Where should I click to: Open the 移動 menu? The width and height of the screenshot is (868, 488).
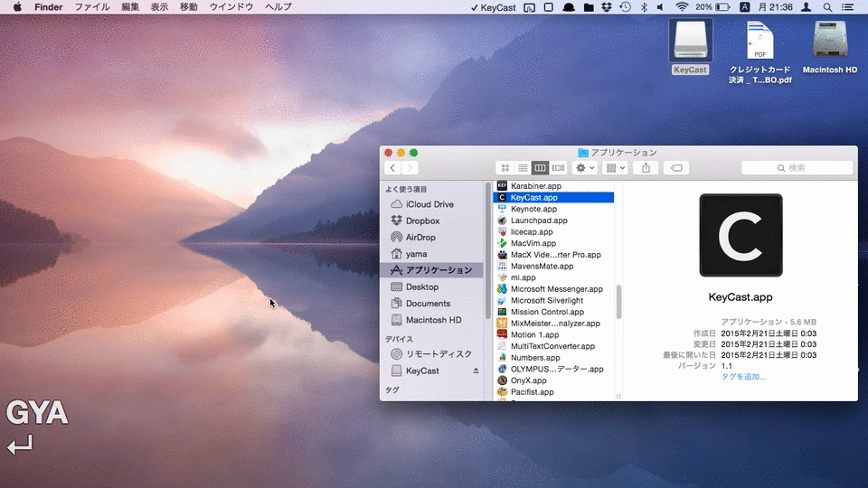(189, 7)
